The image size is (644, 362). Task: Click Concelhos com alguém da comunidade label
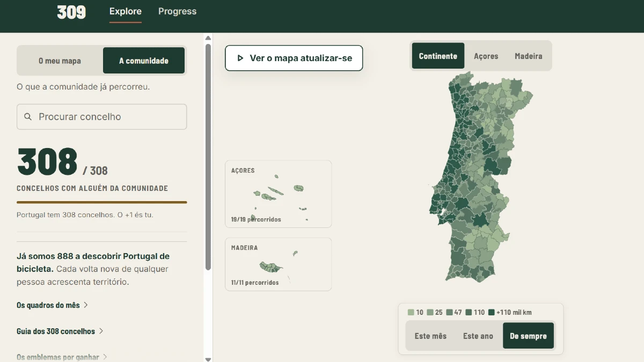pyautogui.click(x=92, y=188)
